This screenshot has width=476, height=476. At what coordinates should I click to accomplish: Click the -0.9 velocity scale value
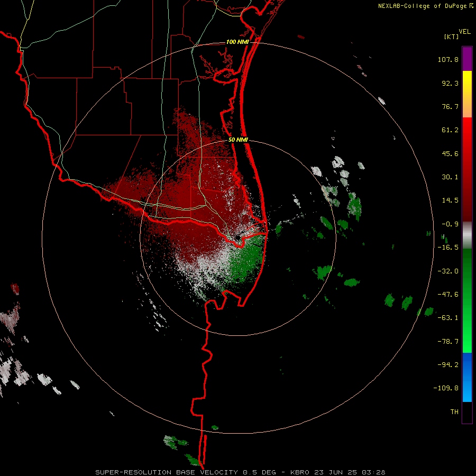450,224
